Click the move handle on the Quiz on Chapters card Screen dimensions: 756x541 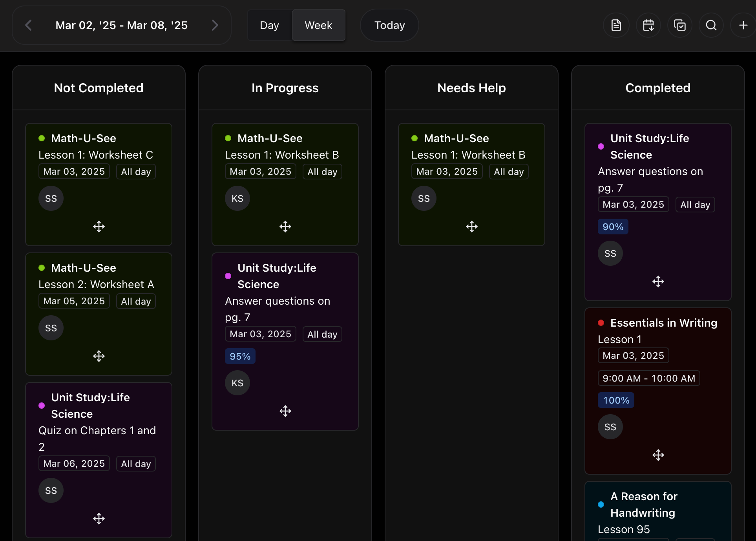[99, 519]
